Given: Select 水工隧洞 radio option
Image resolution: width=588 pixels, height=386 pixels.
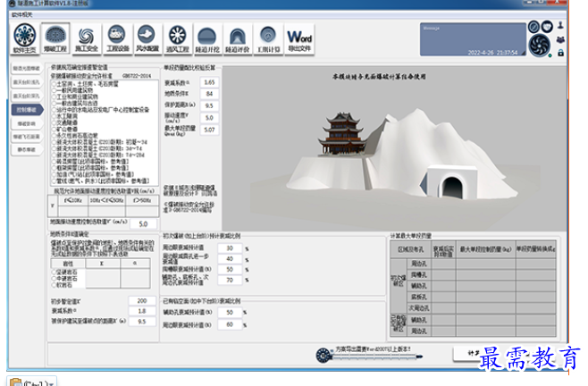Looking at the screenshot, I should coord(64,116).
